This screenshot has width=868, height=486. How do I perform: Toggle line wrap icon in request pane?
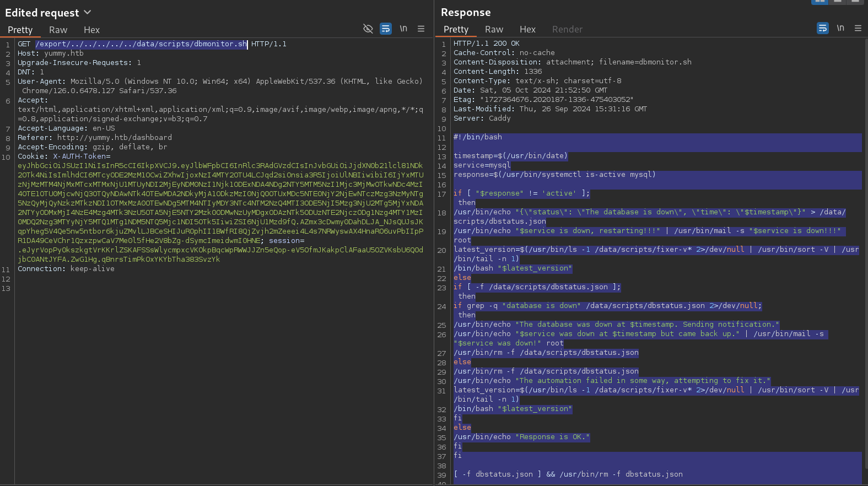(386, 29)
